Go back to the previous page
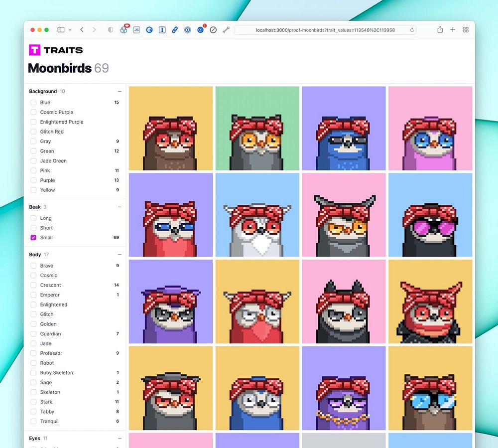 [82, 29]
